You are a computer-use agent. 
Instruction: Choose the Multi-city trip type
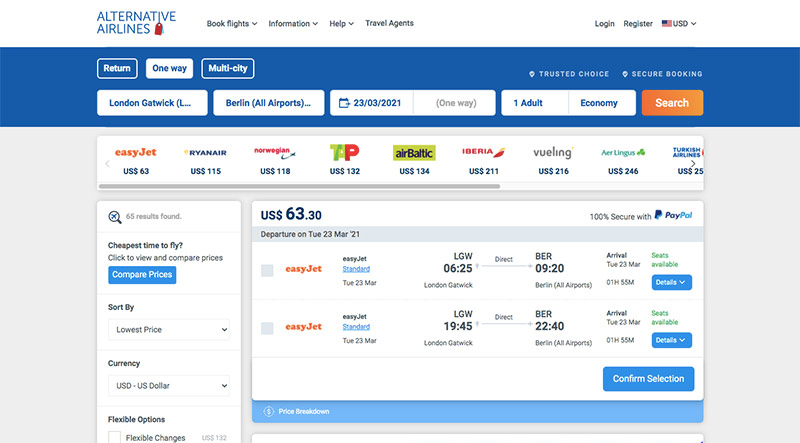pos(228,68)
